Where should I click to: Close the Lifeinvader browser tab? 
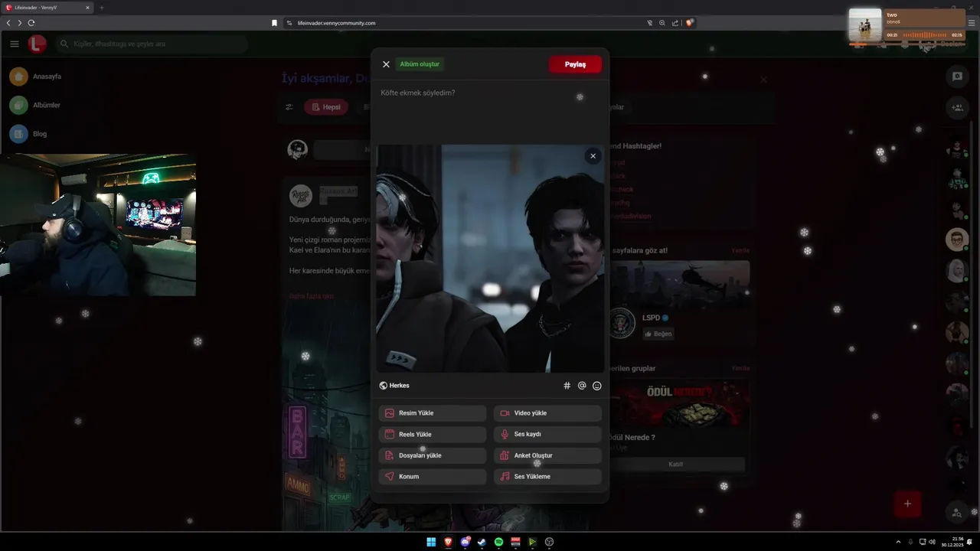point(88,8)
